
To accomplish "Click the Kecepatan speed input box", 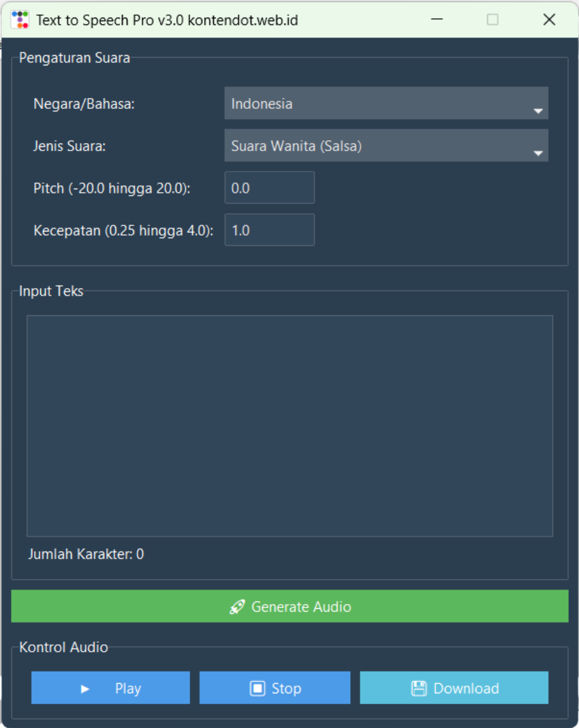I will (269, 230).
